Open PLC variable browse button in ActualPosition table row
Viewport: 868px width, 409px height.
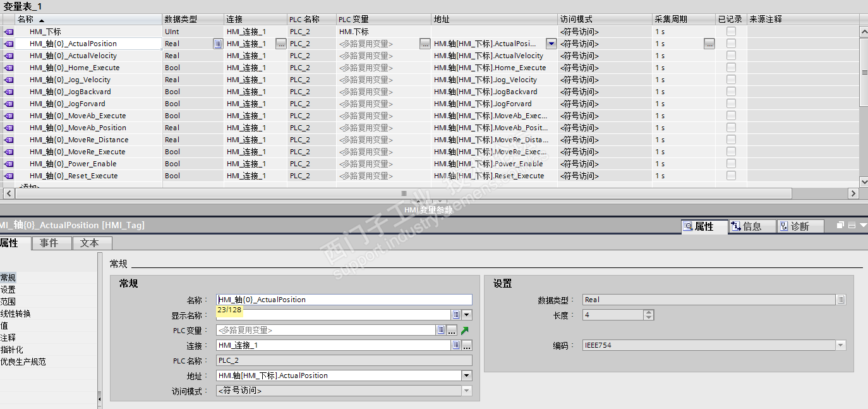pyautogui.click(x=425, y=44)
